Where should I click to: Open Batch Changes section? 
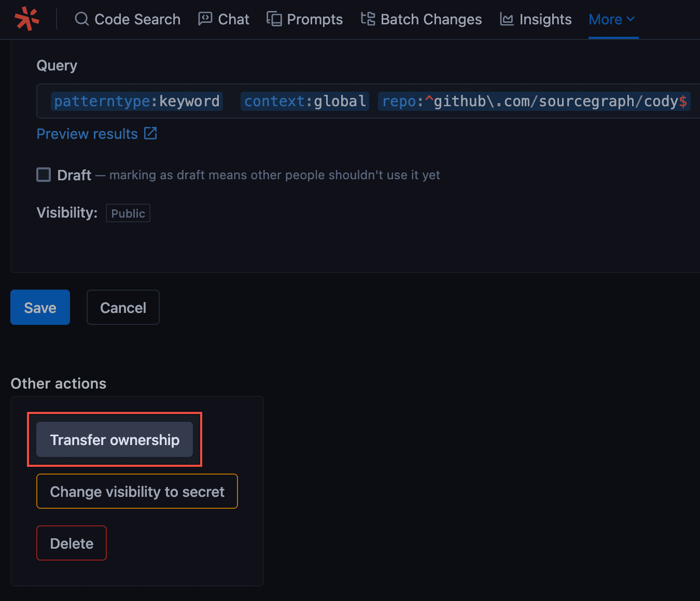(x=422, y=19)
